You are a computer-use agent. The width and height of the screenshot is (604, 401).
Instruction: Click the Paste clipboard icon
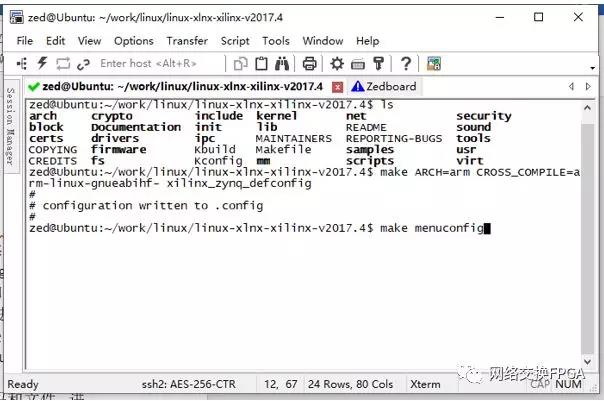262,64
